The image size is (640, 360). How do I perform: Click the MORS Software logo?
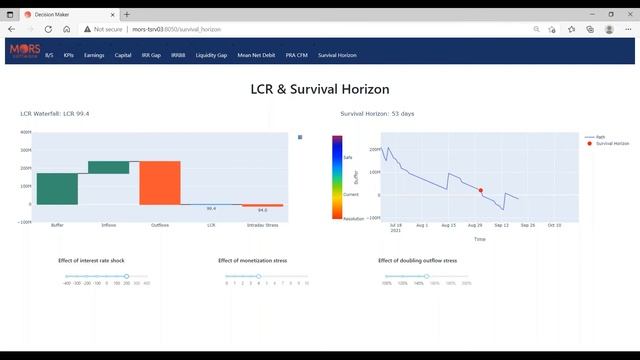[25, 51]
